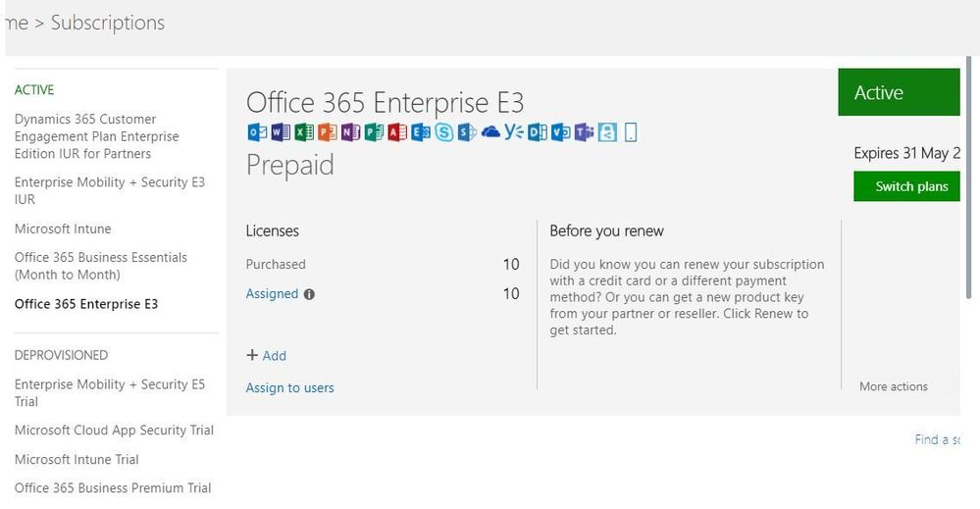Click the Publisher app icon
The width and height of the screenshot is (980, 509).
click(374, 132)
